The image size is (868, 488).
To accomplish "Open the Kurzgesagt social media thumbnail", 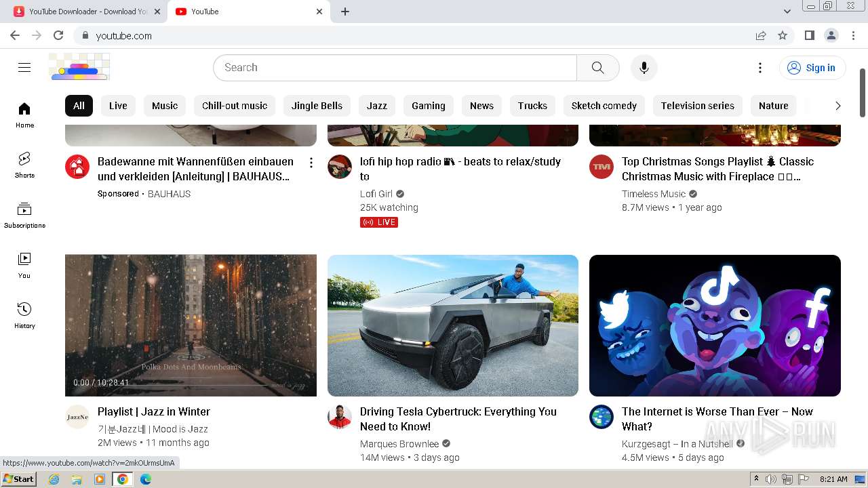I will 715,325.
